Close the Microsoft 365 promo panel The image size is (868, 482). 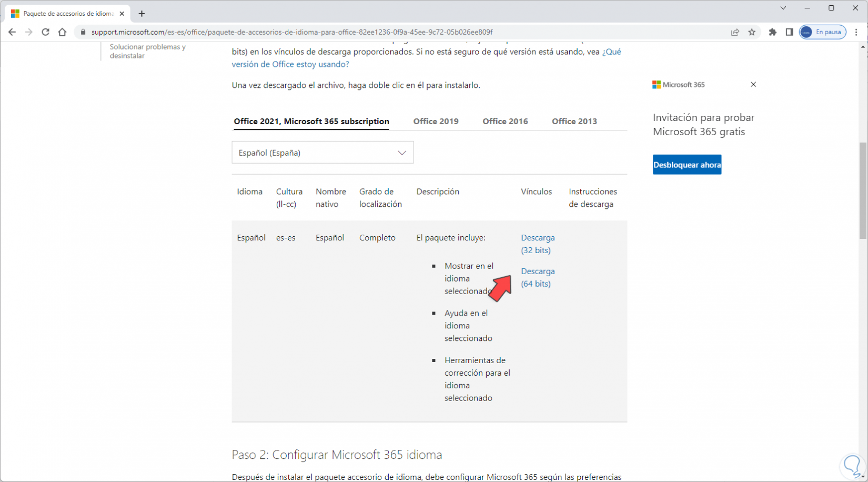click(753, 84)
